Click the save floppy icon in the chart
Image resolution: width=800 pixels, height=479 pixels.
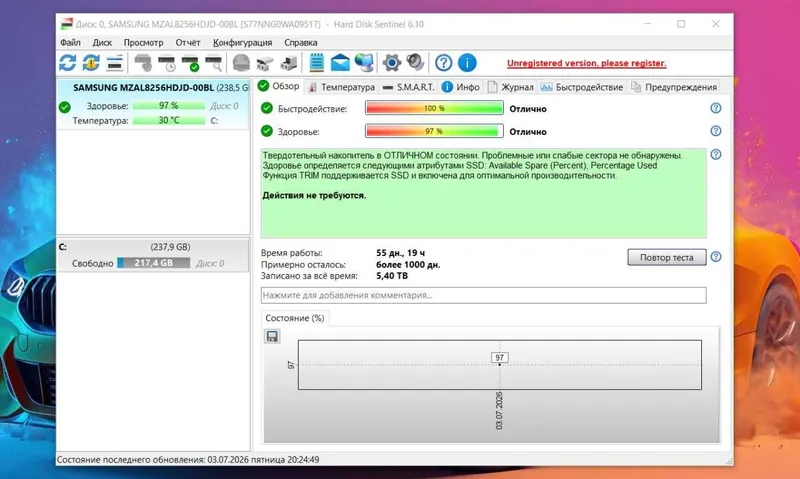pos(272,336)
